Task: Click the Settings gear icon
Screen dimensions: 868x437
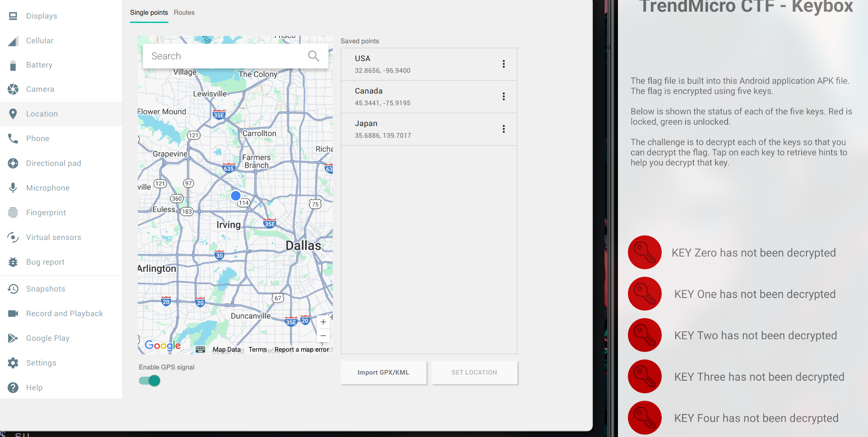Action: click(13, 363)
